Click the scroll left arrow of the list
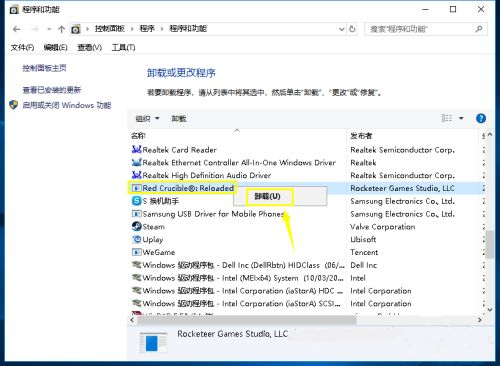This screenshot has height=366, width=500. click(132, 320)
